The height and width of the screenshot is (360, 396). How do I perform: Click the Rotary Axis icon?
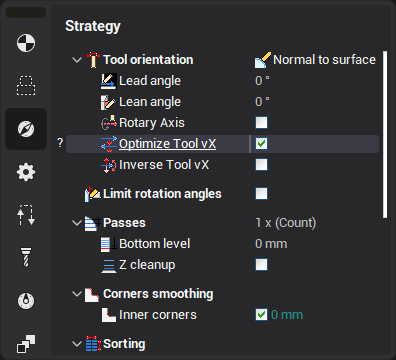pyautogui.click(x=109, y=123)
